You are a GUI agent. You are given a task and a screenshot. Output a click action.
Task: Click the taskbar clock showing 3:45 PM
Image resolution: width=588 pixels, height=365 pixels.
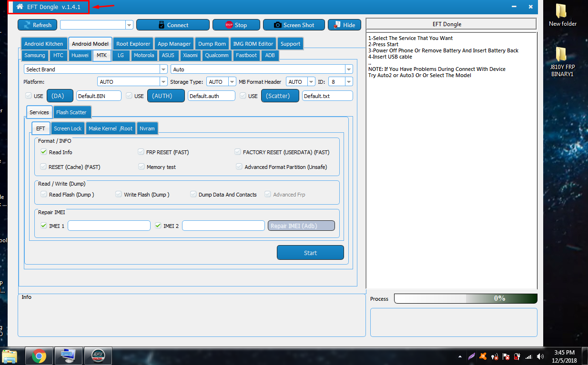tap(565, 356)
